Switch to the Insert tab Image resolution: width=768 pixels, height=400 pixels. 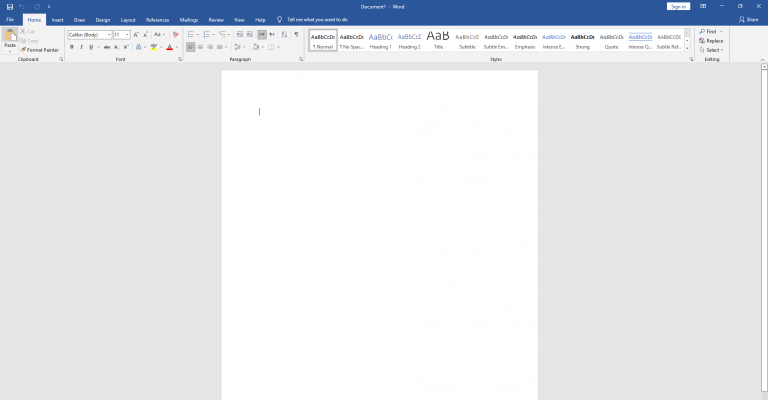coord(57,20)
